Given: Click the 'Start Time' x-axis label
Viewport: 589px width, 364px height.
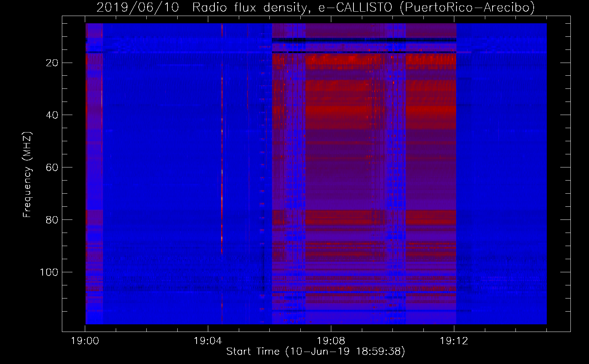Looking at the screenshot, I should [x=316, y=352].
